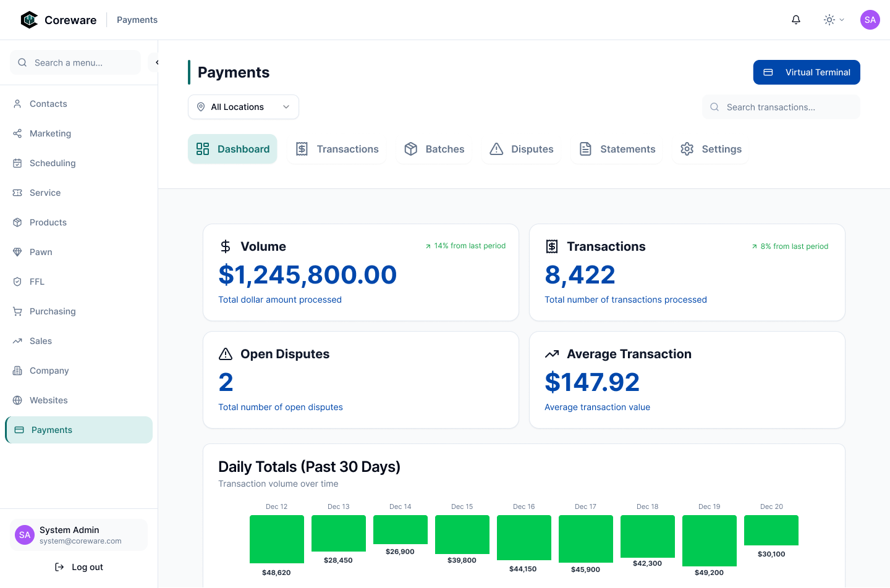Click the FFL shield icon in sidebar

click(17, 282)
